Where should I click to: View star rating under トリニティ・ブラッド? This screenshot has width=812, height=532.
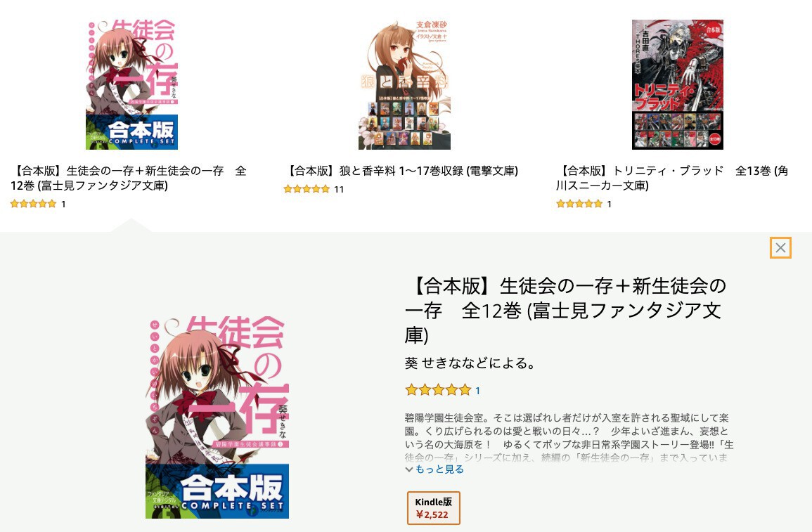point(579,204)
